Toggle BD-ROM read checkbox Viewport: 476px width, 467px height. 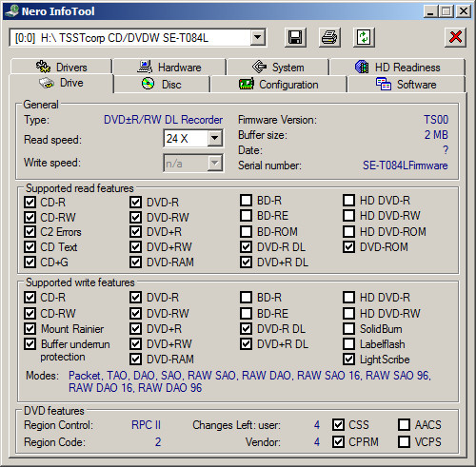coord(247,231)
